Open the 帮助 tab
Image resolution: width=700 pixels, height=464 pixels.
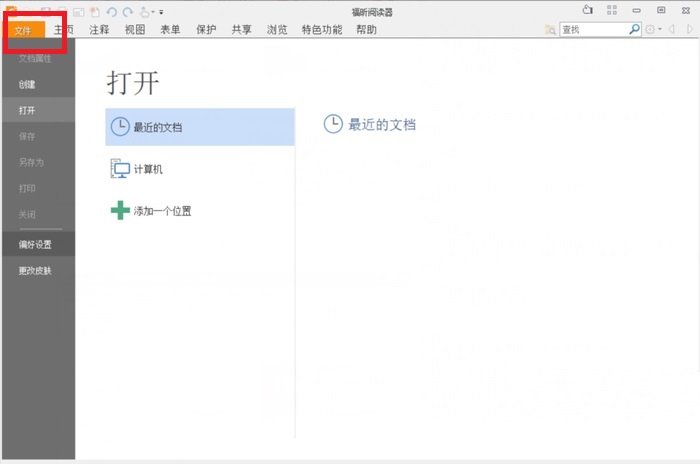coord(367,30)
